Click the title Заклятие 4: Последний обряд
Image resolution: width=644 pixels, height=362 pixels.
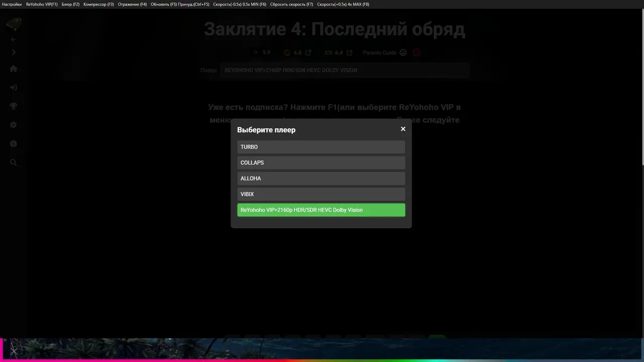[x=334, y=29]
